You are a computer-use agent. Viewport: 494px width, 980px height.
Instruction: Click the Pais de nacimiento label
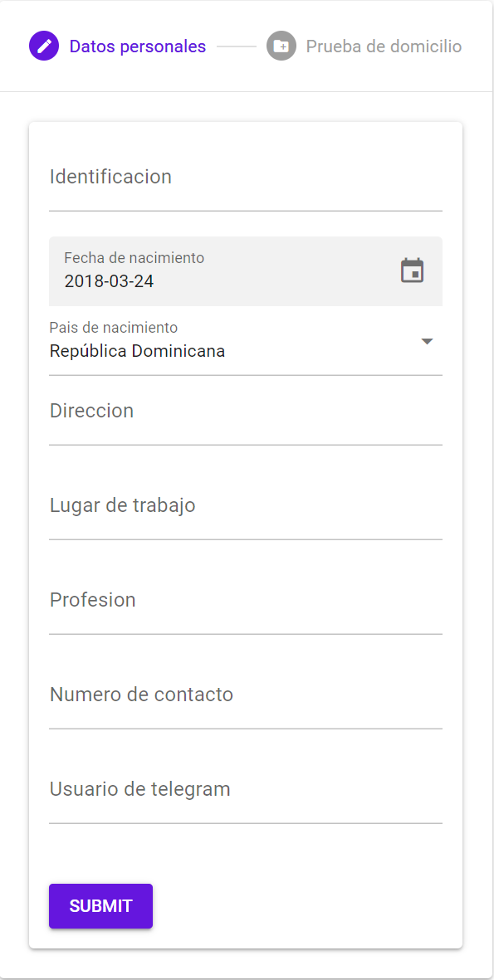pyautogui.click(x=113, y=328)
